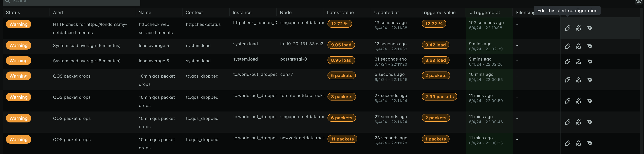Click inside the Search field
Viewport: 644px width, 154px height.
pyautogui.click(x=71, y=2)
